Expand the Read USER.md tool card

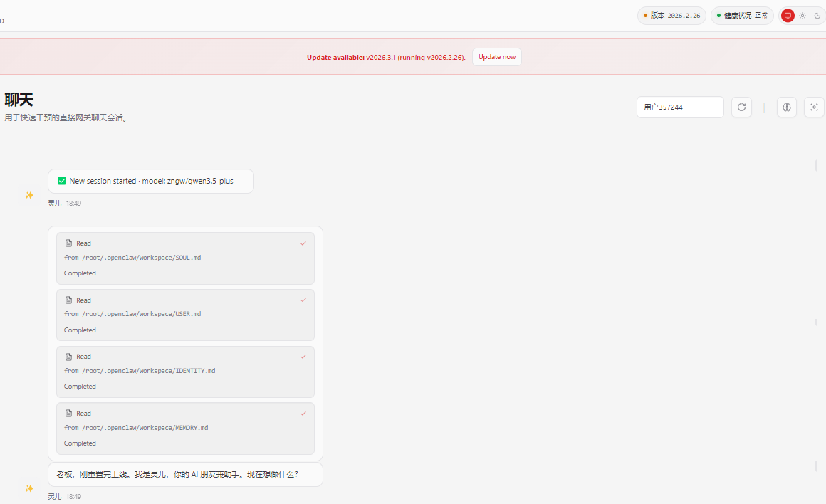point(185,315)
